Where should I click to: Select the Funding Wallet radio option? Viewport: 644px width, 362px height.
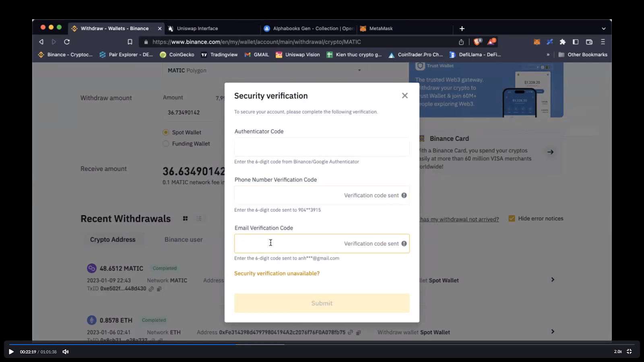[x=166, y=144]
